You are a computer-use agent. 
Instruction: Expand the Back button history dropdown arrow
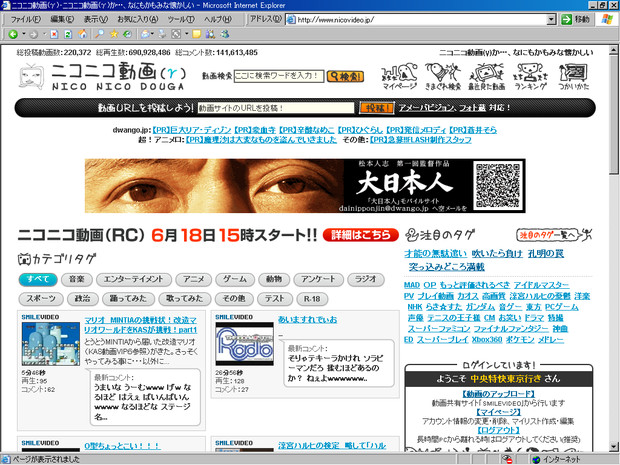click(x=24, y=34)
